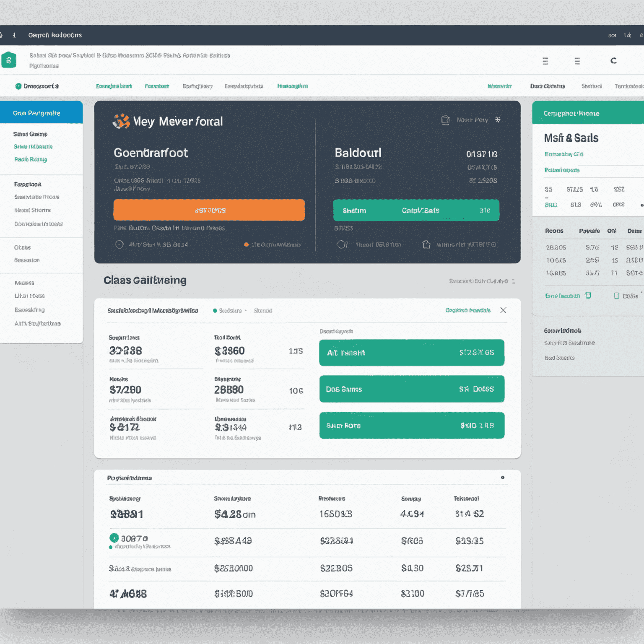
Task: Select 'Ihlsoout Sttorrre' in the sidebar
Action: [32, 210]
